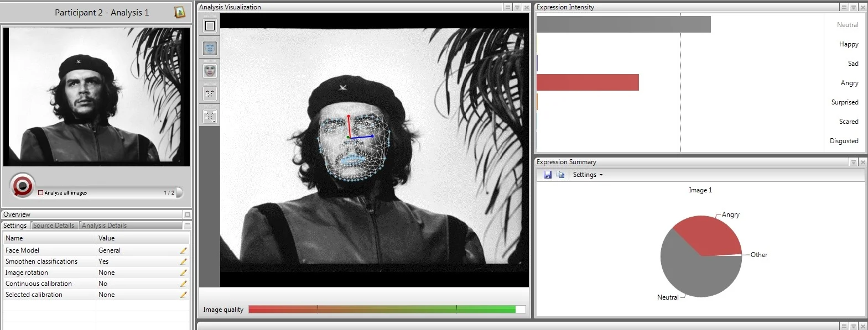Viewport: 868px width, 330px height.
Task: Select the Smoothen classifications row name
Action: (x=41, y=261)
